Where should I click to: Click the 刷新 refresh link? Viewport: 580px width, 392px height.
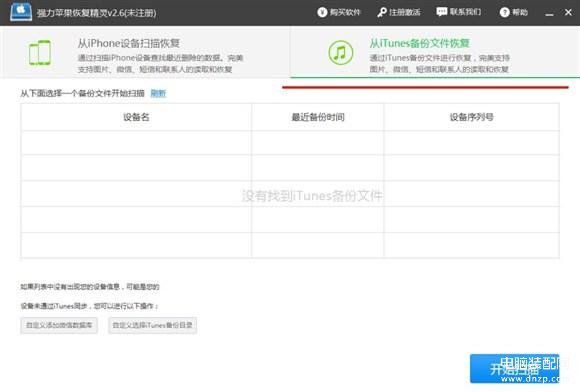(158, 93)
